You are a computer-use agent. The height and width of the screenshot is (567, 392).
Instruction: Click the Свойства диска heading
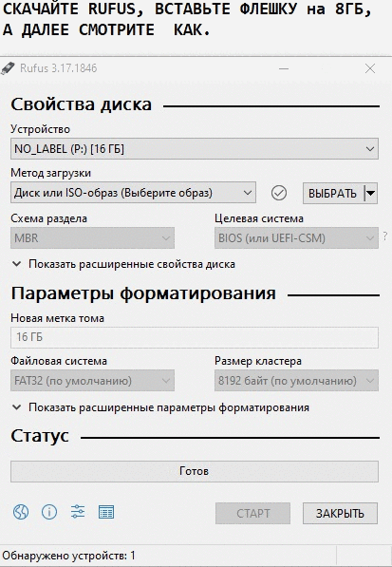click(82, 104)
